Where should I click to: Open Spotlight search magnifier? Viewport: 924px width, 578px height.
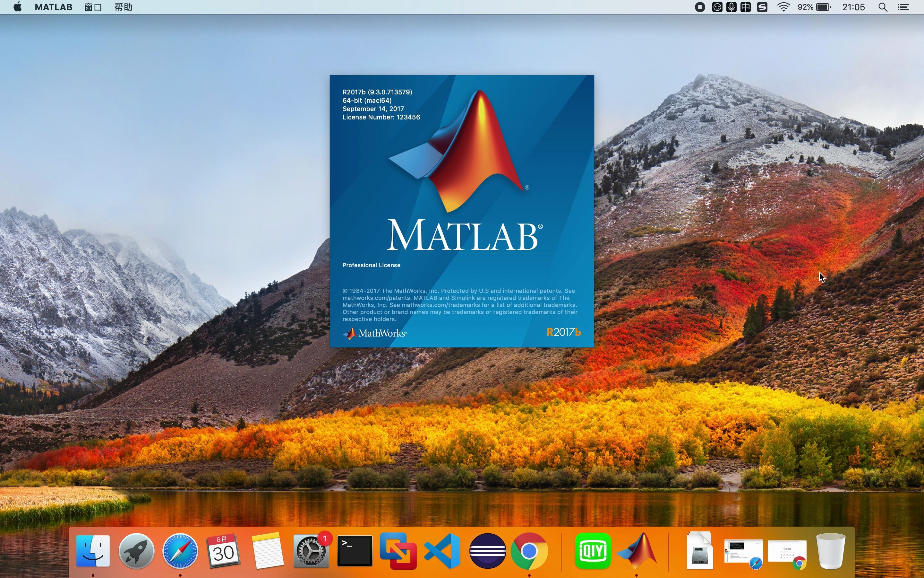point(883,7)
